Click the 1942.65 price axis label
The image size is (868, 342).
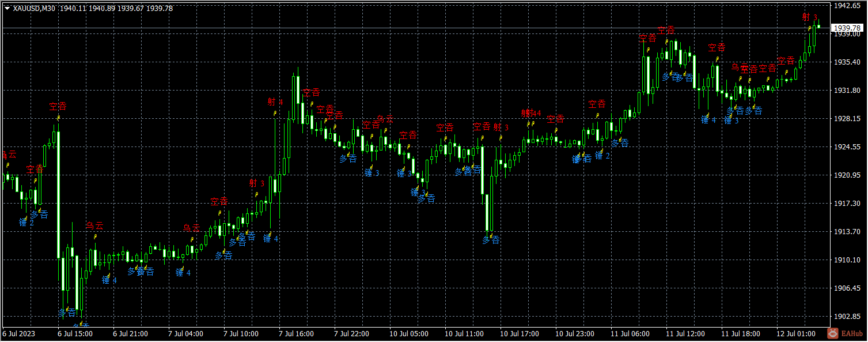[x=847, y=6]
